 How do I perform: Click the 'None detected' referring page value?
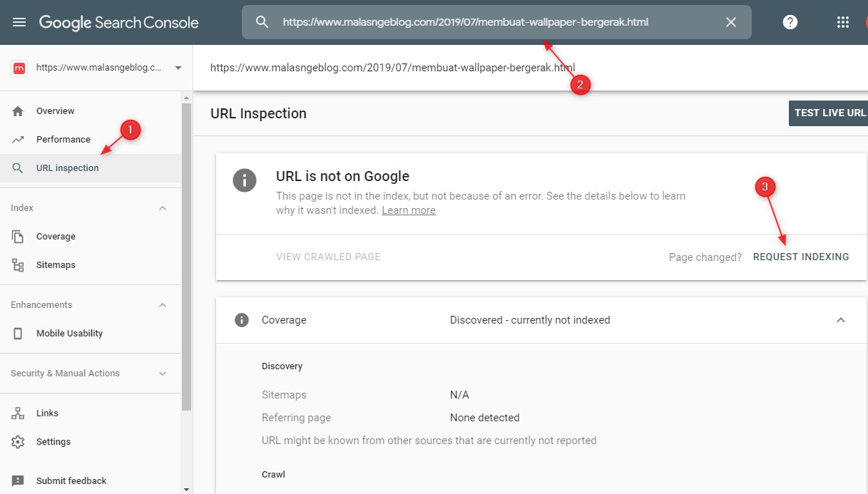coord(485,418)
